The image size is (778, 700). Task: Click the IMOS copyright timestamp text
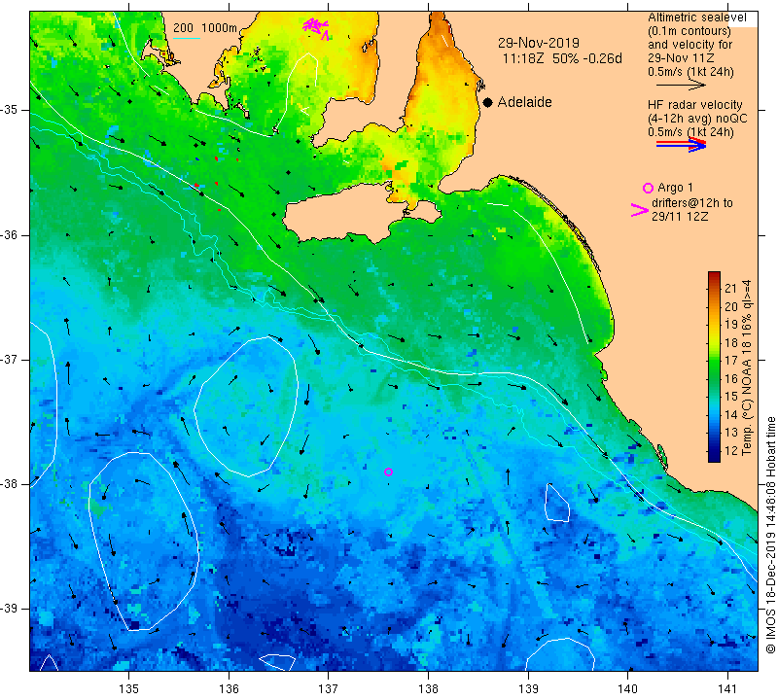point(770,535)
